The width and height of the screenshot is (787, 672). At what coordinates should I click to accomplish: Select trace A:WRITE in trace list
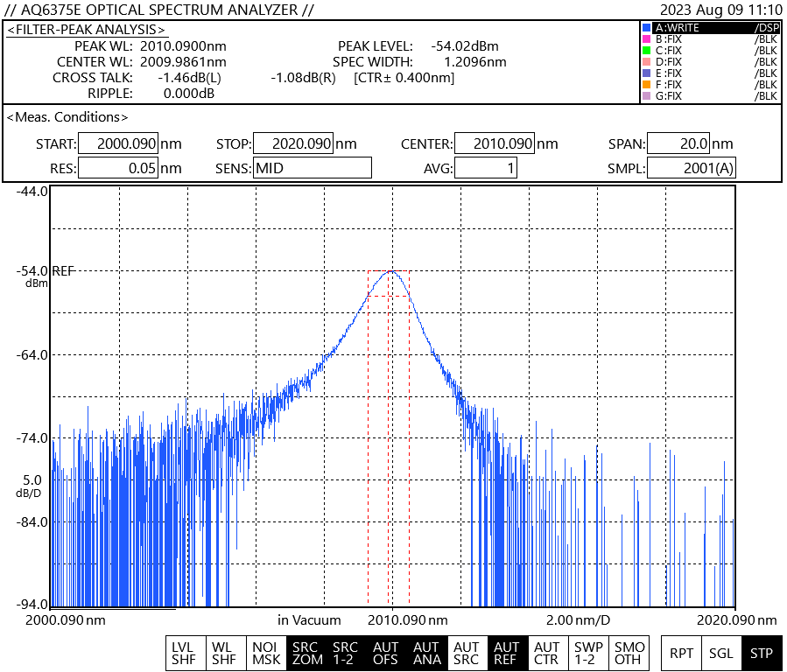[x=709, y=28]
